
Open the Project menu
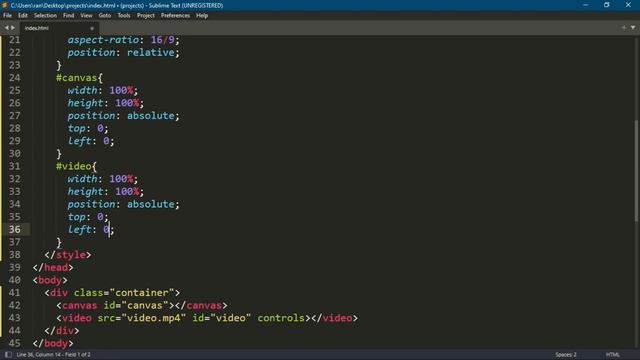146,16
